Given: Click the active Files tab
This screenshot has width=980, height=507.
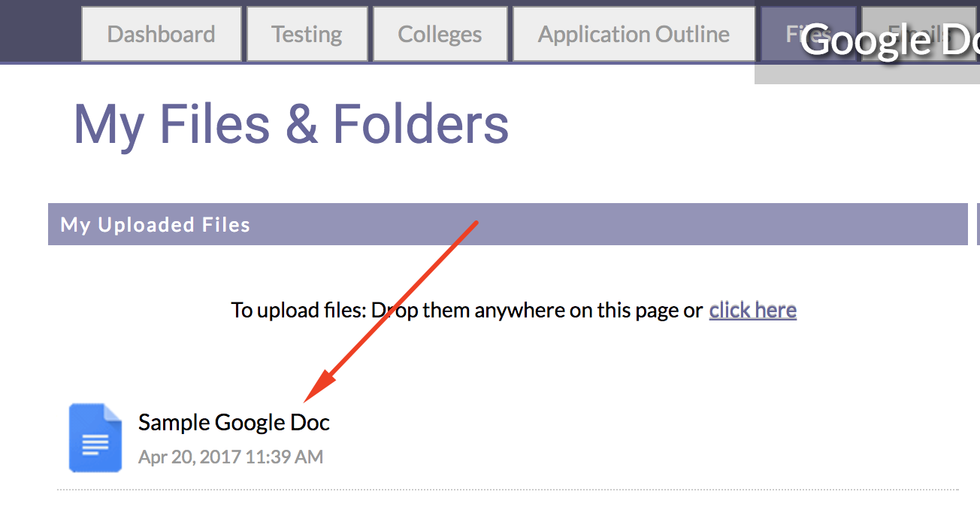Looking at the screenshot, I should pyautogui.click(x=808, y=34).
